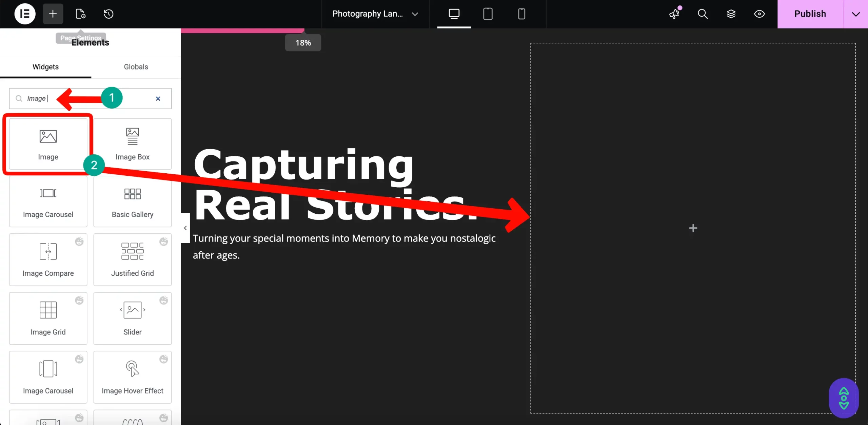Open the Photography Landing page dropdown
This screenshot has width=868, height=425.
(x=374, y=14)
